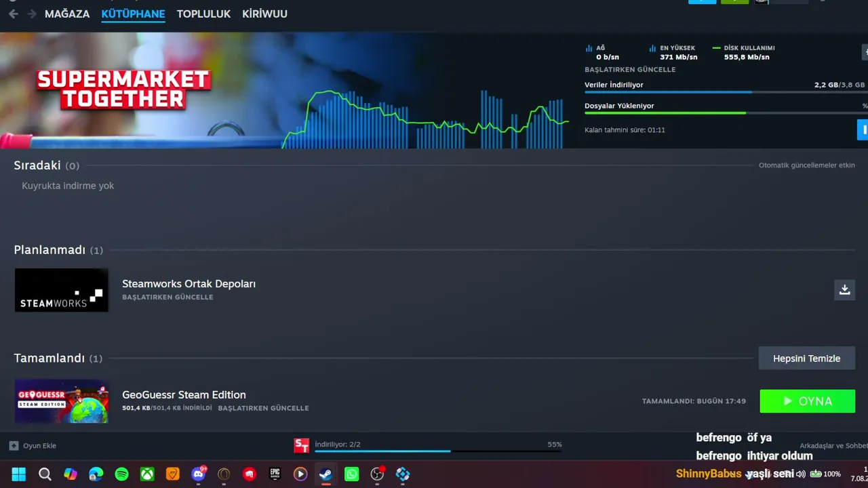Open the red fist app in taskbar
The width and height of the screenshot is (868, 488).
click(x=250, y=474)
